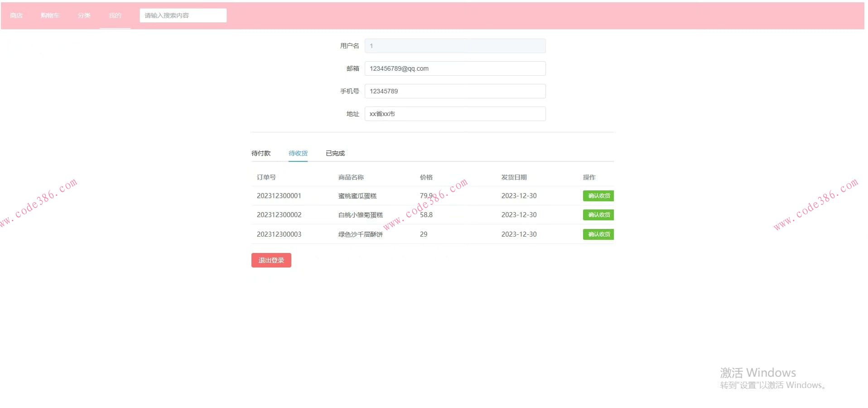The height and width of the screenshot is (408, 868).
Task: Confirm receipt of 绿色沙千层酥饼 order
Action: tap(598, 234)
